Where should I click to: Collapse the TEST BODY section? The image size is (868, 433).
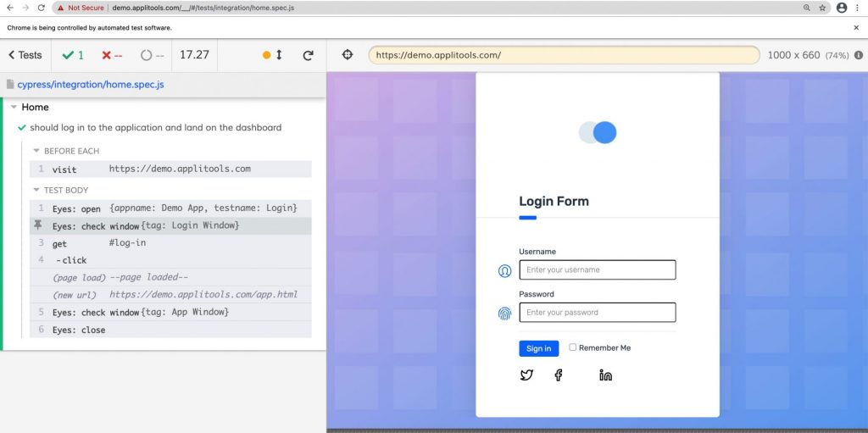click(x=36, y=190)
